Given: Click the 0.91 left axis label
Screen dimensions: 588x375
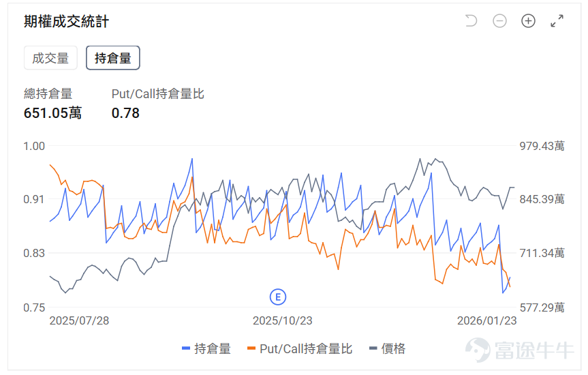Looking at the screenshot, I should (x=34, y=199).
